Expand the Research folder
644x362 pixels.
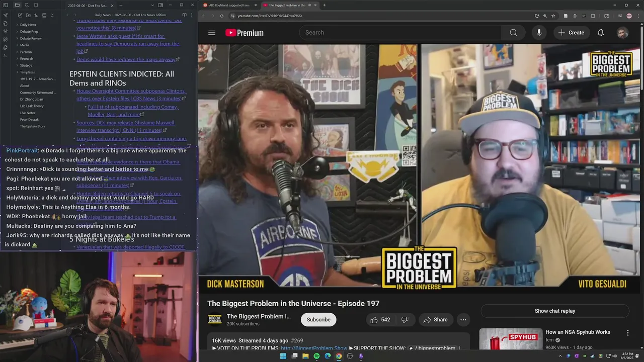(26, 59)
